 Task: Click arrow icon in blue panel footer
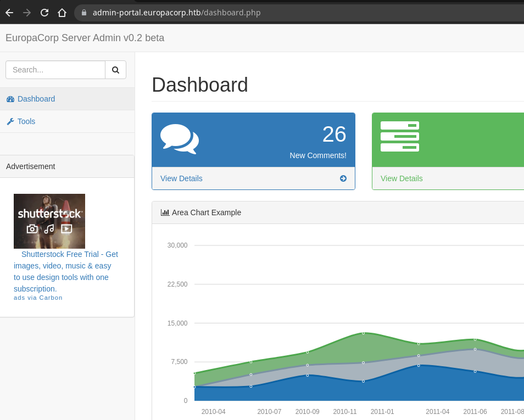(343, 178)
